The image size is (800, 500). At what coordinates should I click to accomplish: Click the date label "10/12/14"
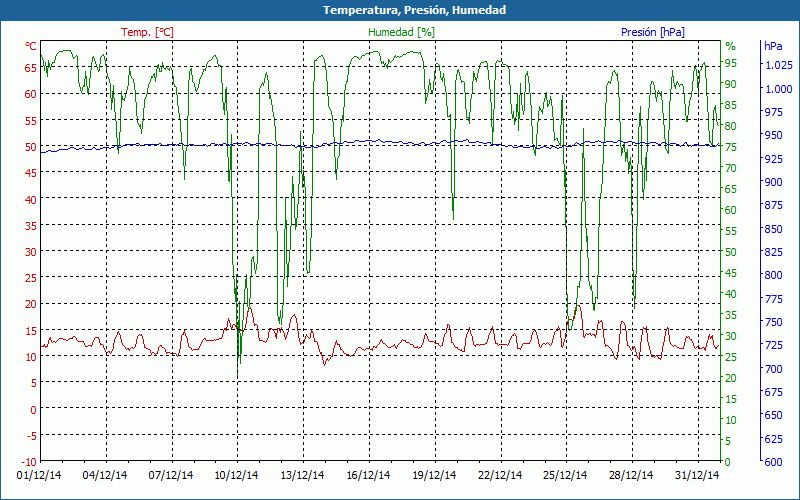point(236,475)
